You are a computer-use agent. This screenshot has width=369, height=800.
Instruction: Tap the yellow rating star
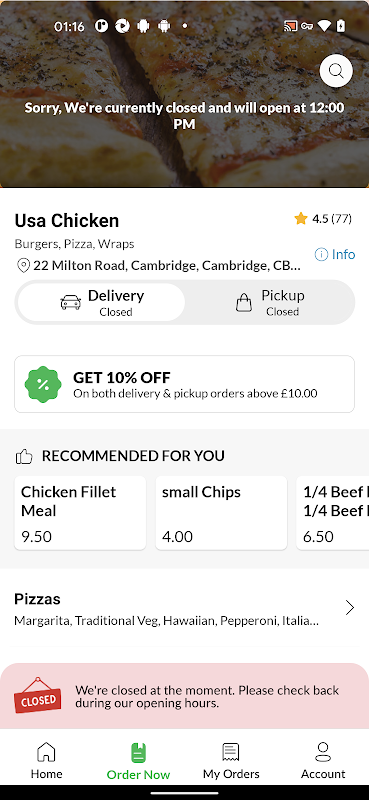click(301, 219)
